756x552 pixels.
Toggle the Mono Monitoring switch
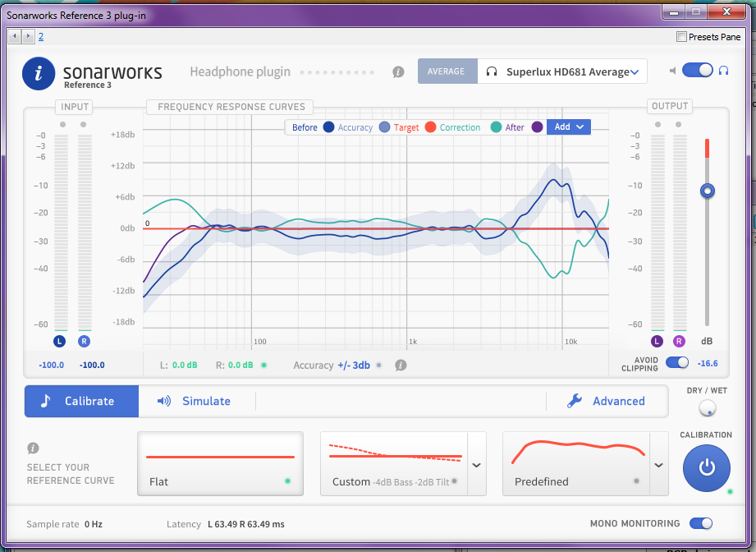(700, 523)
